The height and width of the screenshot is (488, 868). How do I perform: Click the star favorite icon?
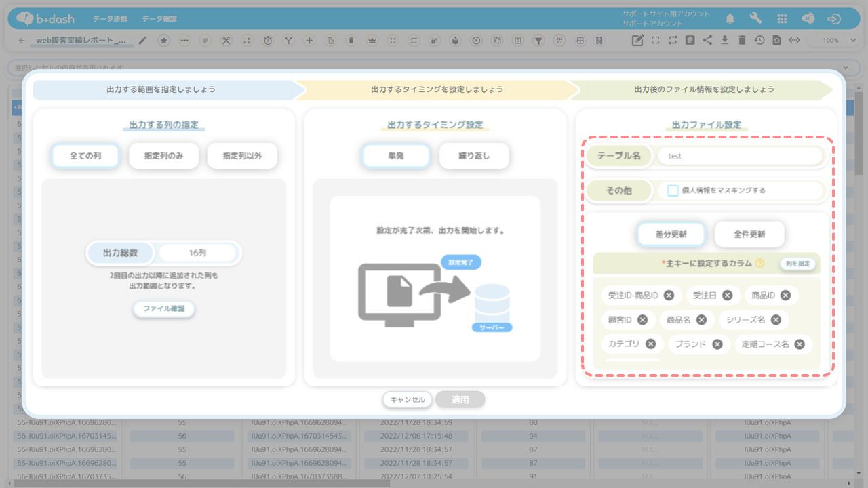point(163,41)
